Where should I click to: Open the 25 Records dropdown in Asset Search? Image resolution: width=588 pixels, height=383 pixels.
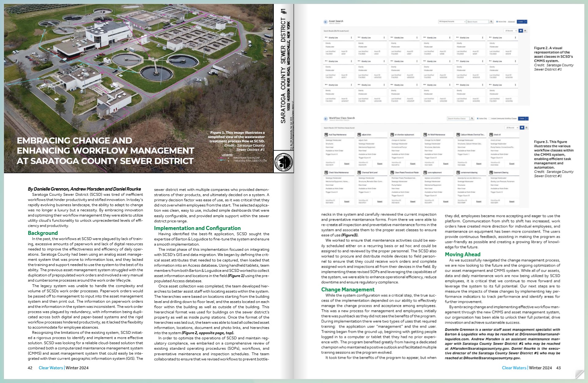tap(510, 31)
